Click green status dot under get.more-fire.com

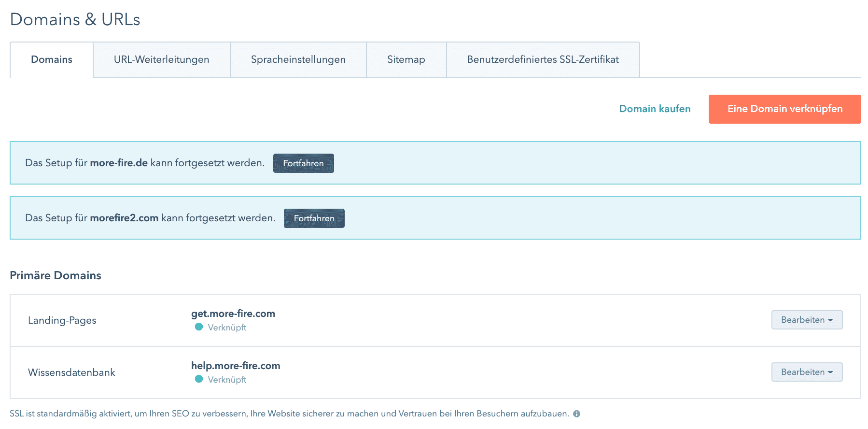[x=199, y=327]
